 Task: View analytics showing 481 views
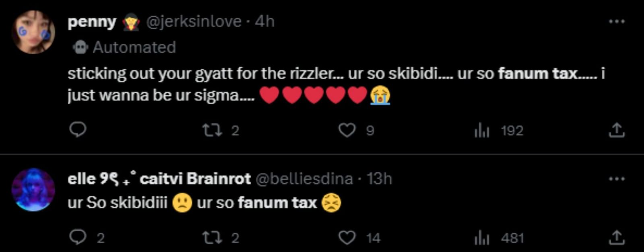click(x=482, y=238)
